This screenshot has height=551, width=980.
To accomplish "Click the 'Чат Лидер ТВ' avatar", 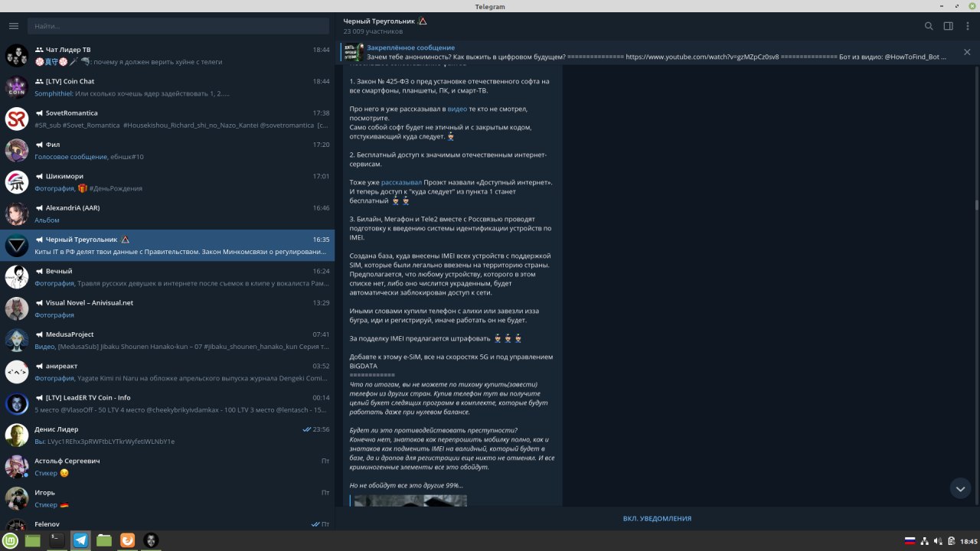I will tap(17, 55).
